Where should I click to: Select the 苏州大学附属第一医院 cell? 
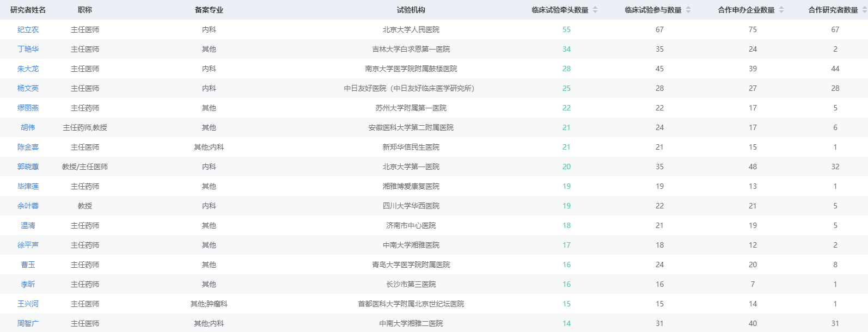tap(411, 108)
